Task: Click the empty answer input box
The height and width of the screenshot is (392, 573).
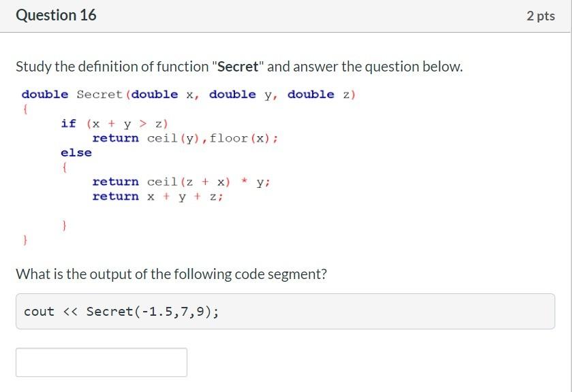Action: 102,362
